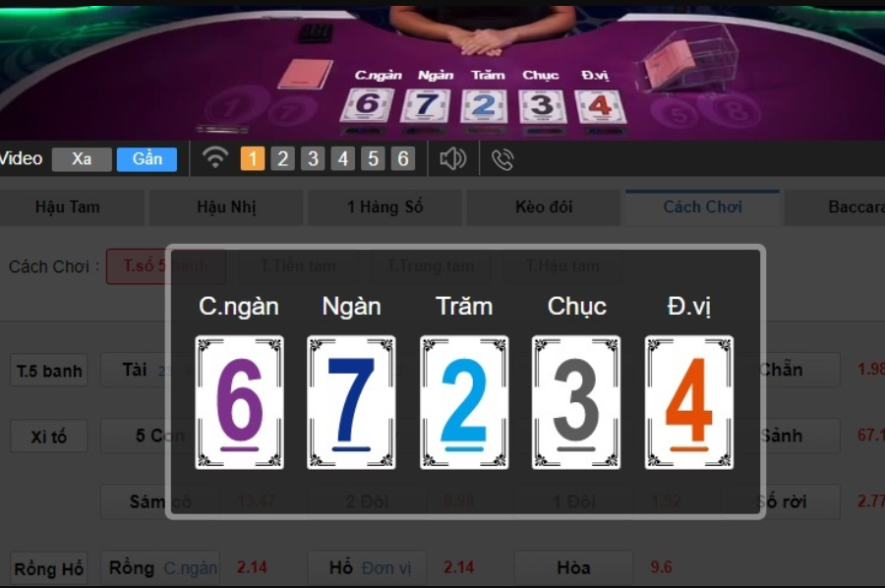Switch to video line 3
Viewport: 885px width, 588px height.
coord(313,158)
